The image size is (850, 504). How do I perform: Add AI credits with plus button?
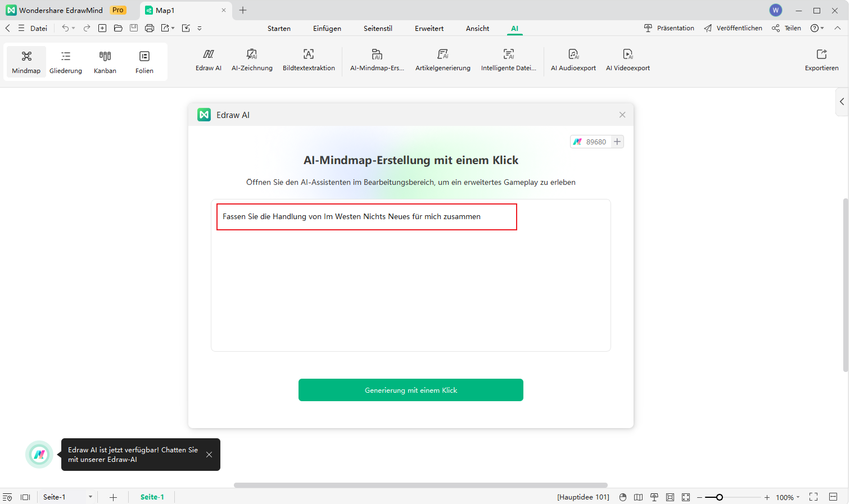coord(617,142)
